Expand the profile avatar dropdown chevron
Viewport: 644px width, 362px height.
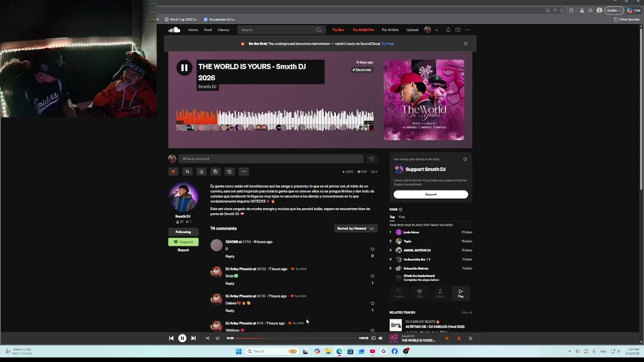pyautogui.click(x=436, y=30)
